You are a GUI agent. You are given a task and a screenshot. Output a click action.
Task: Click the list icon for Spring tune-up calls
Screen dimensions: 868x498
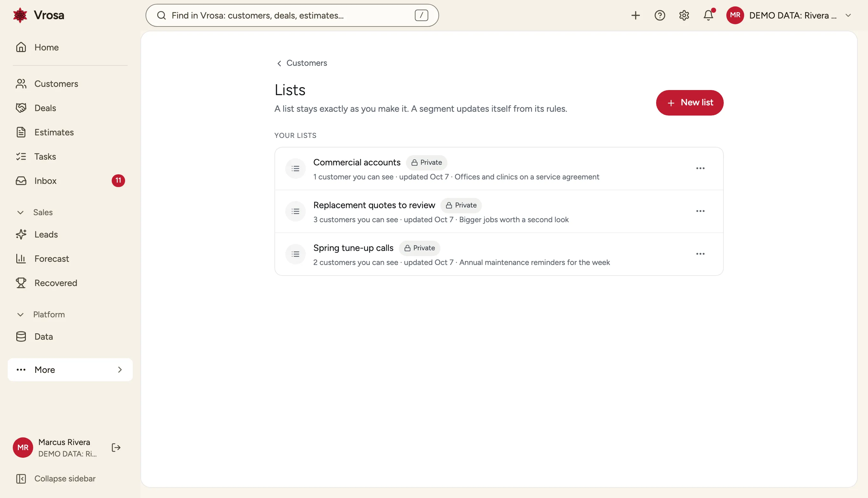tap(296, 254)
